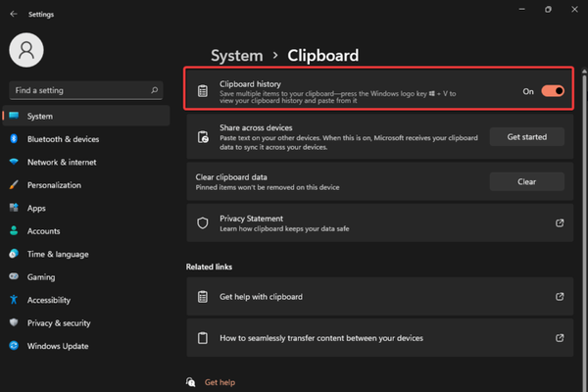Screen dimensions: 588x392
Task: Go back using the Settings back arrow
Action: [13, 14]
